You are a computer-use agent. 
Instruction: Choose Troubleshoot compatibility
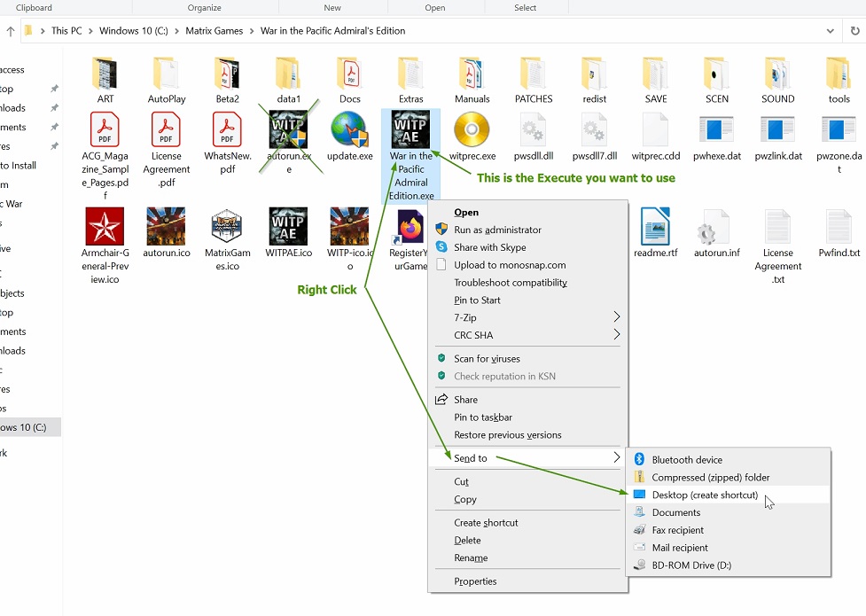tap(528, 283)
